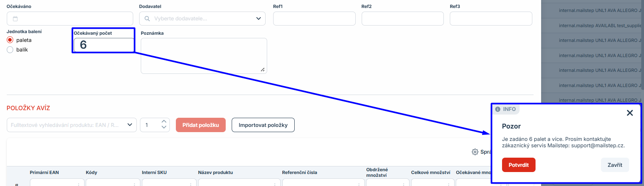Click the search icon in Dodavatel field
The width and height of the screenshot is (644, 186).
pos(147,19)
